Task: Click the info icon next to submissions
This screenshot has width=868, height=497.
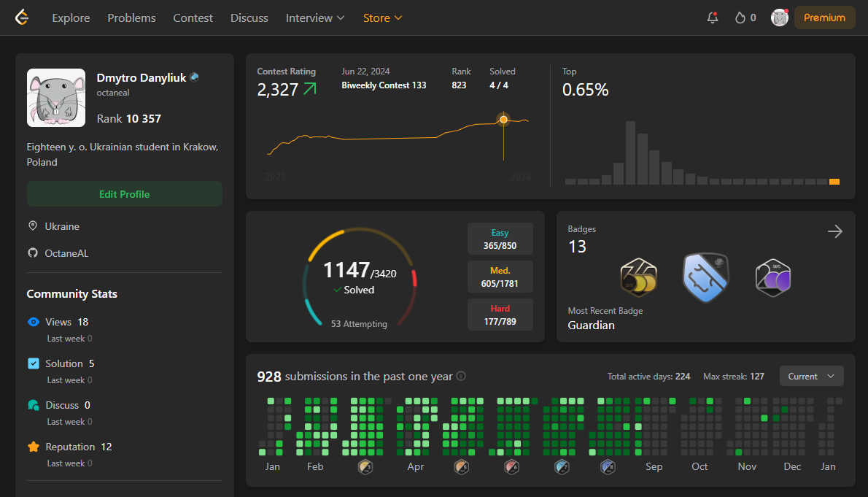Action: (x=461, y=376)
